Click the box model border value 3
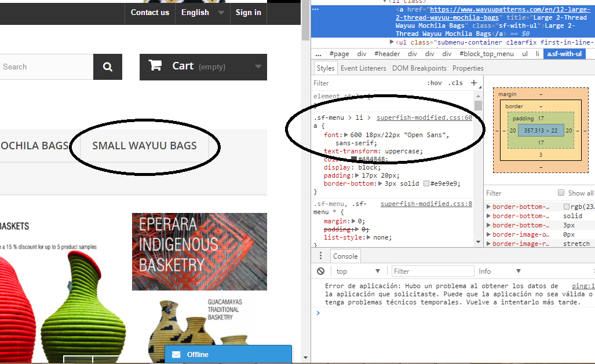Viewport: 595px width, 364px height. [x=541, y=155]
